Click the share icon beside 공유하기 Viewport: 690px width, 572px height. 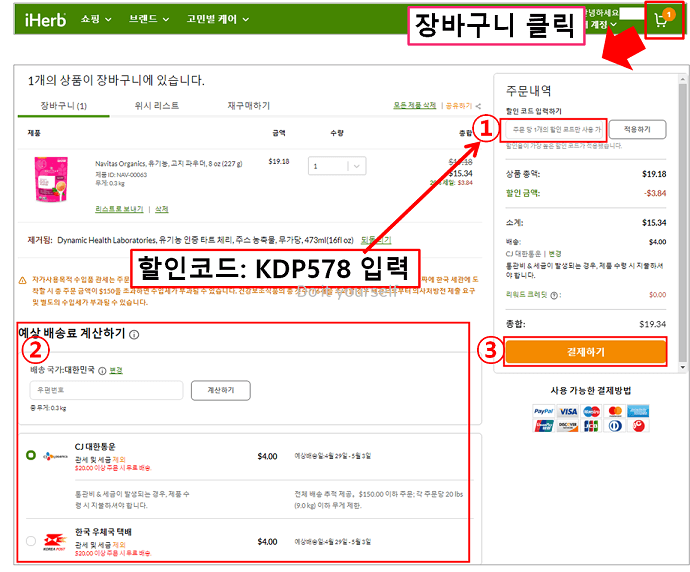478,106
